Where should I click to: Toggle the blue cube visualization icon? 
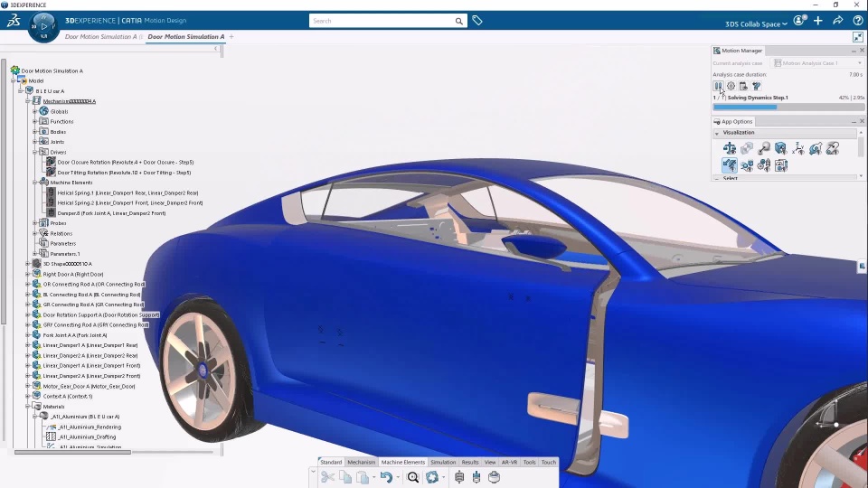click(x=780, y=147)
